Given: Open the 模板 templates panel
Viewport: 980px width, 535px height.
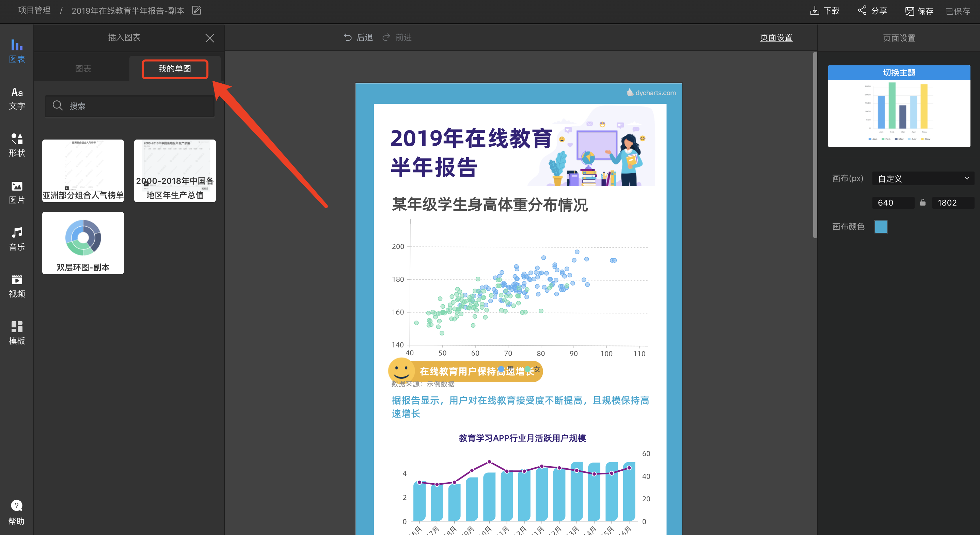Looking at the screenshot, I should pyautogui.click(x=17, y=333).
